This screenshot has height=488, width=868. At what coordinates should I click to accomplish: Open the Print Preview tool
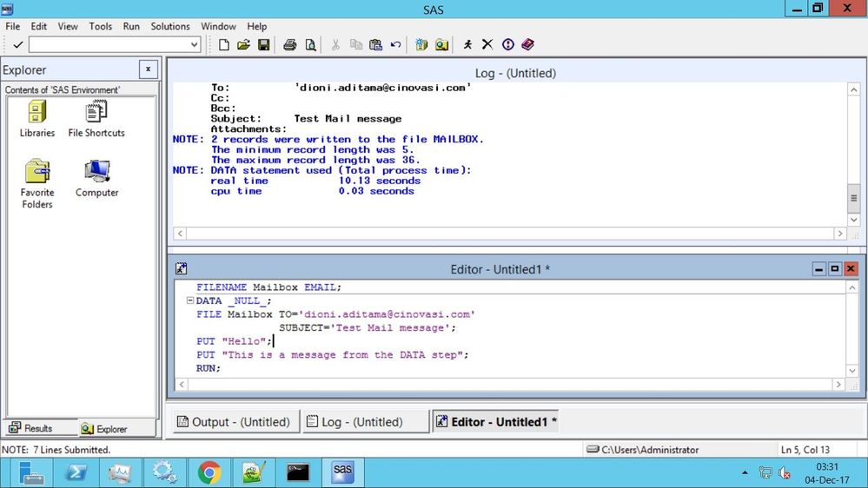click(310, 44)
